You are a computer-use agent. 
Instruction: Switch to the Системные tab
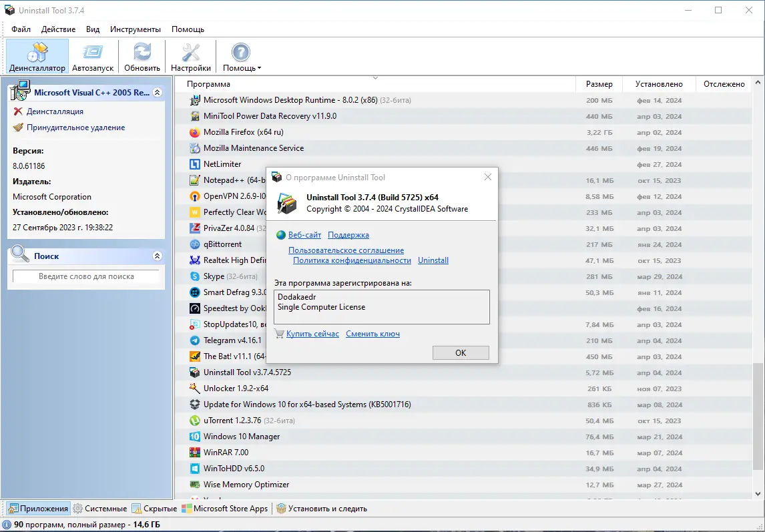click(101, 509)
